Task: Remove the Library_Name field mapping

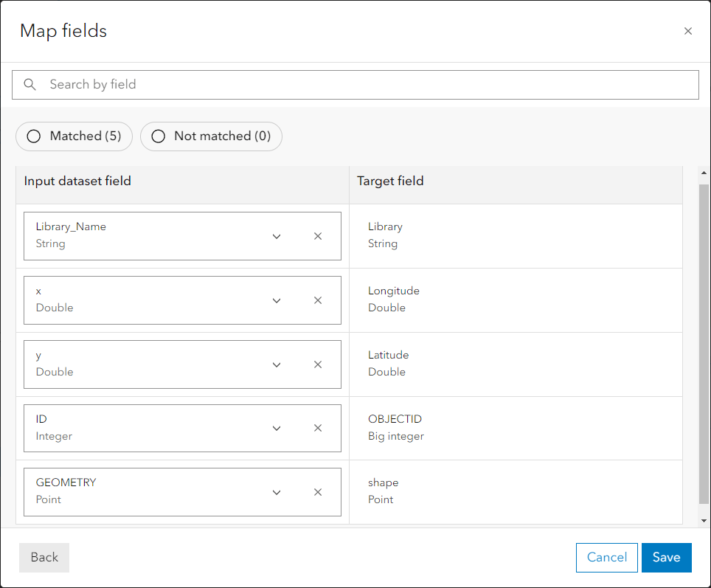Action: 318,236
